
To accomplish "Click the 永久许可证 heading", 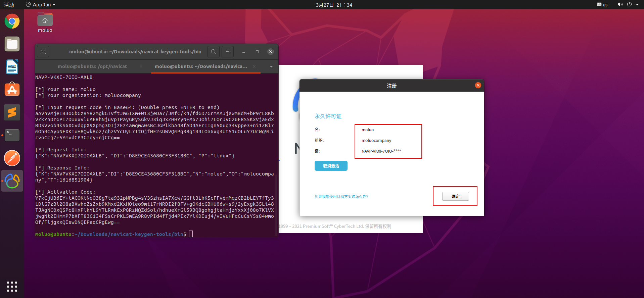I will pos(328,116).
